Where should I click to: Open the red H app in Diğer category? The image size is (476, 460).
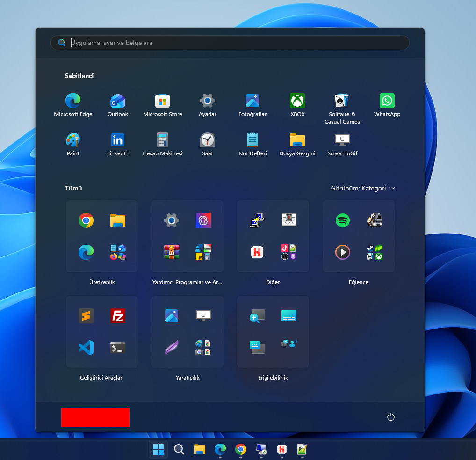pos(257,252)
